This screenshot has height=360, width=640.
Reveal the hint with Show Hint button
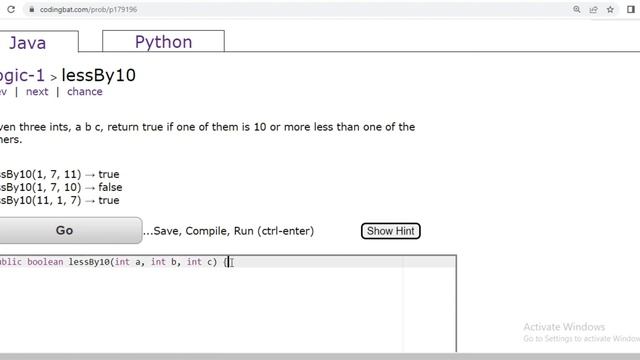[x=391, y=231]
